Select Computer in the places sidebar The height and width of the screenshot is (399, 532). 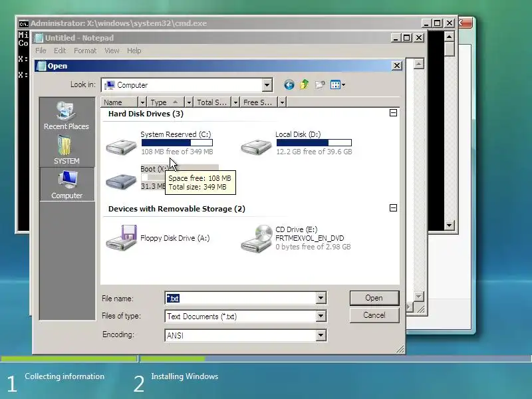tap(67, 184)
